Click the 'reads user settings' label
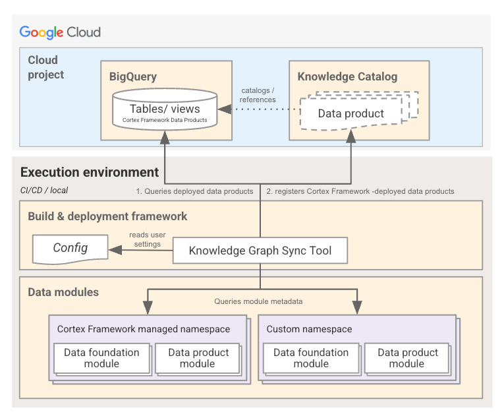Viewport: 504px width, 420px height. [147, 239]
